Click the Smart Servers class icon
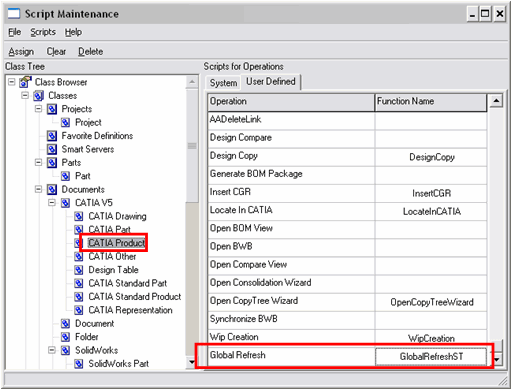The image size is (511, 390). (52, 149)
